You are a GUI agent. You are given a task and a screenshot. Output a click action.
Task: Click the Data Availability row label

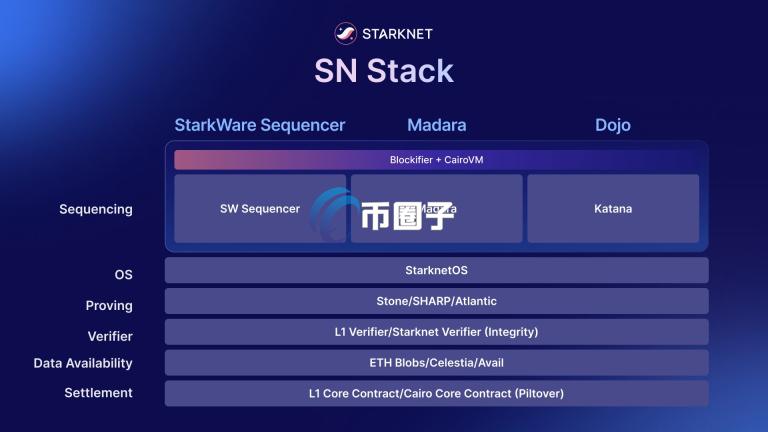click(x=83, y=363)
